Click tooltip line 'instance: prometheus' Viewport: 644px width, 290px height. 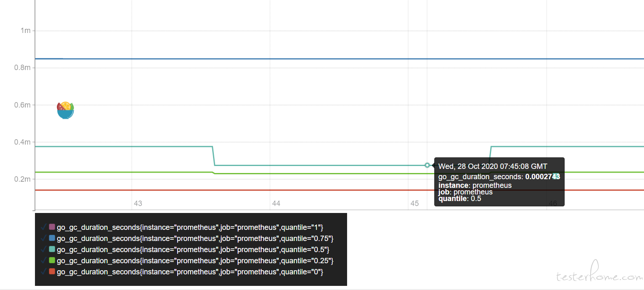point(475,185)
